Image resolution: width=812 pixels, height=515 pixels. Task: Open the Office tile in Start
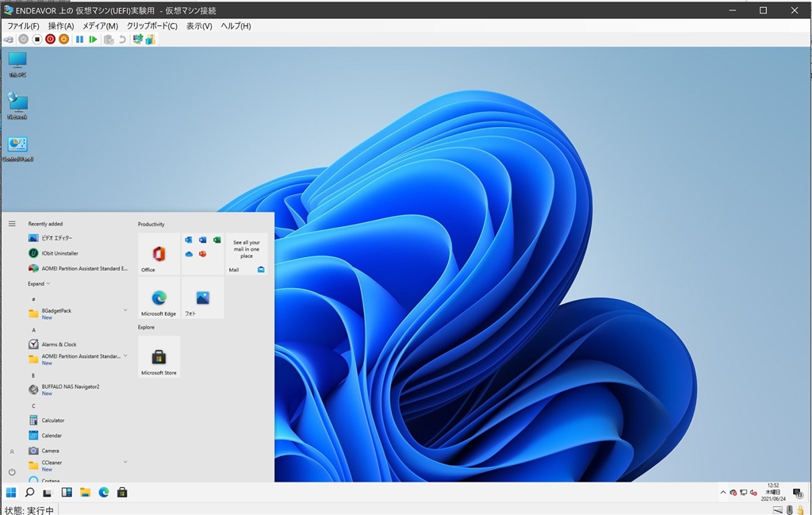tap(159, 254)
